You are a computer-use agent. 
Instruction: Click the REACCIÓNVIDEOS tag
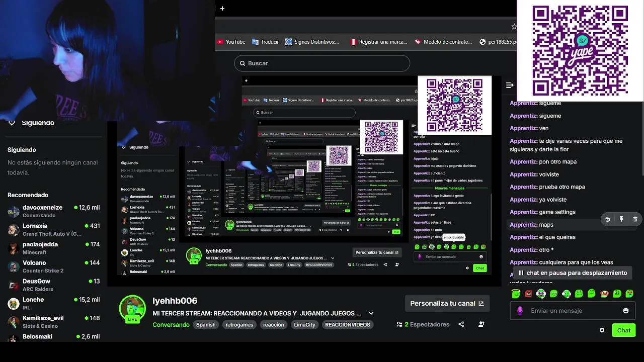click(x=348, y=325)
